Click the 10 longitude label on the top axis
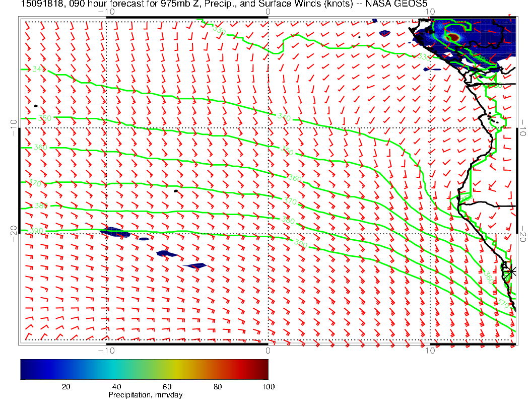The width and height of the screenshot is (532, 411). pyautogui.click(x=429, y=12)
